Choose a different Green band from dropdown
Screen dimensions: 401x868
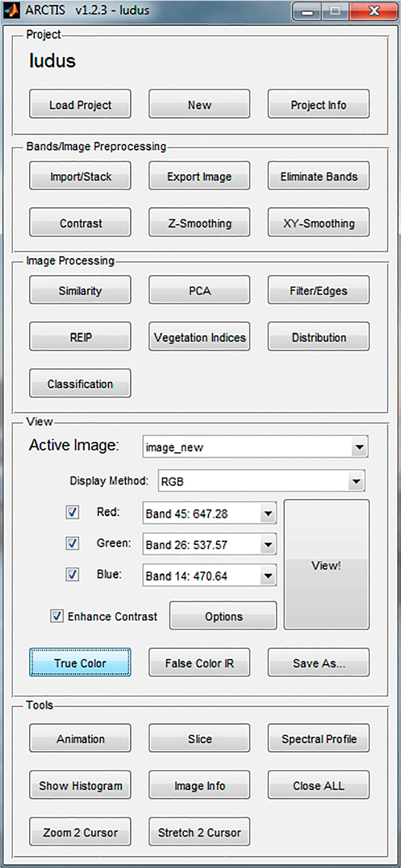268,544
